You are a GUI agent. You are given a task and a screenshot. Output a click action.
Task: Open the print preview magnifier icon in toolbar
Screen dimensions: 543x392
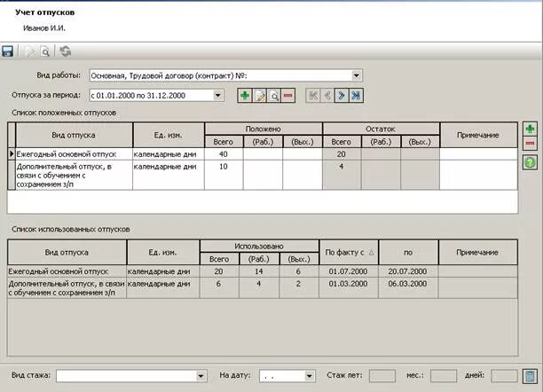coord(45,51)
